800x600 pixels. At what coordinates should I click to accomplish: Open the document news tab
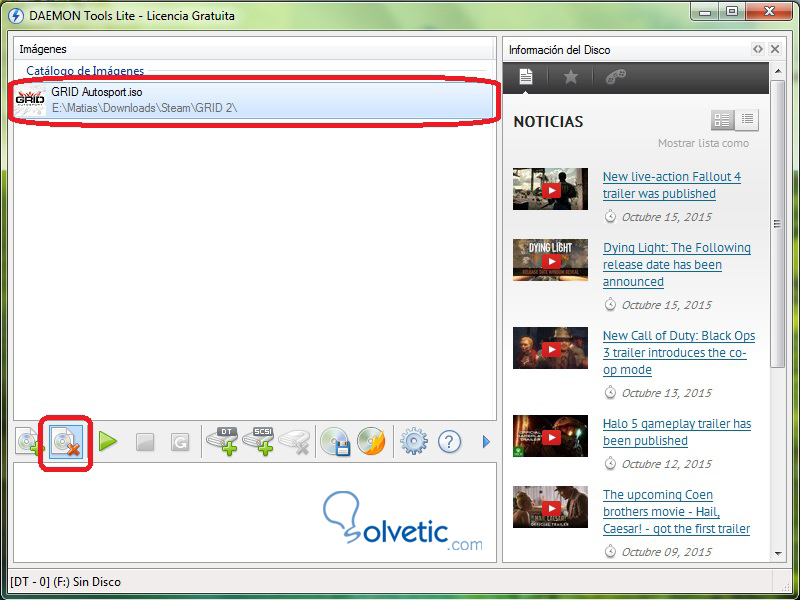526,77
